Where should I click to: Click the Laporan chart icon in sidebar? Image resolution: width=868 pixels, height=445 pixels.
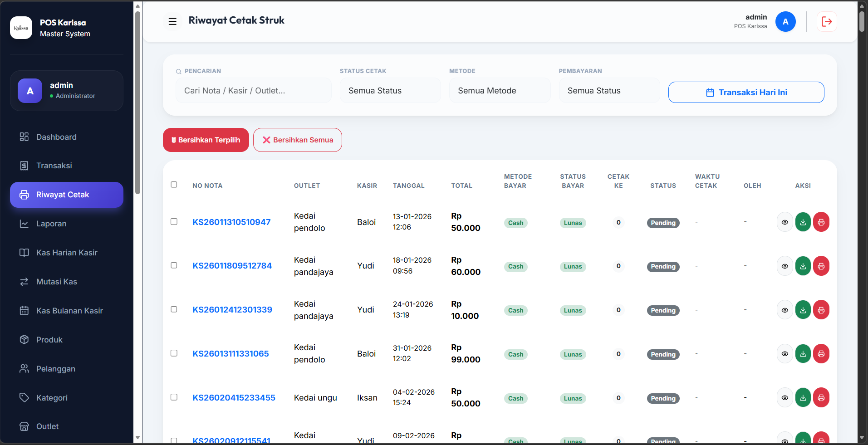24,224
